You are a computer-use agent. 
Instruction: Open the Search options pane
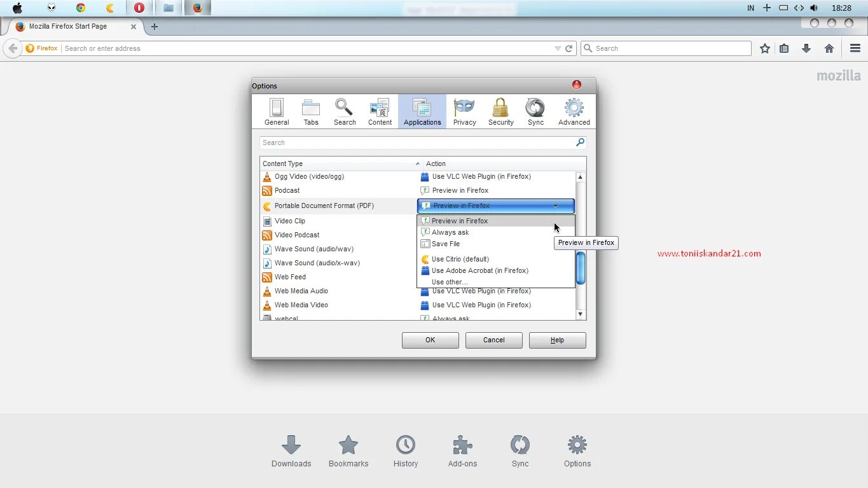click(x=345, y=112)
